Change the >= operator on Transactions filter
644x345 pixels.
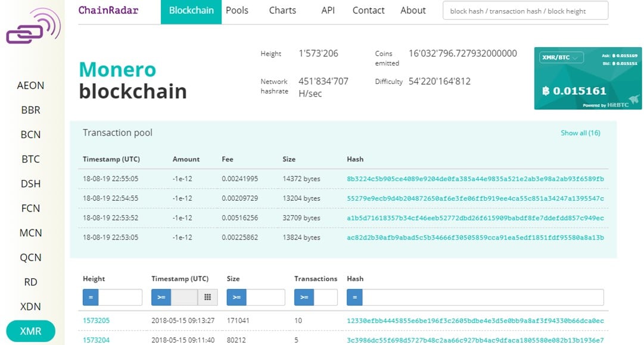tap(304, 297)
